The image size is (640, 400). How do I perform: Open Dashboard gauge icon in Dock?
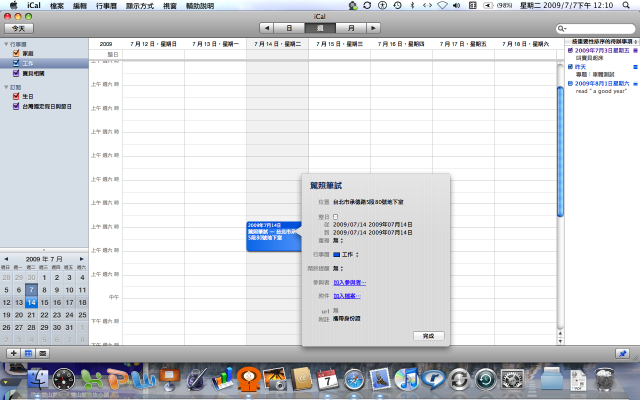click(64, 380)
